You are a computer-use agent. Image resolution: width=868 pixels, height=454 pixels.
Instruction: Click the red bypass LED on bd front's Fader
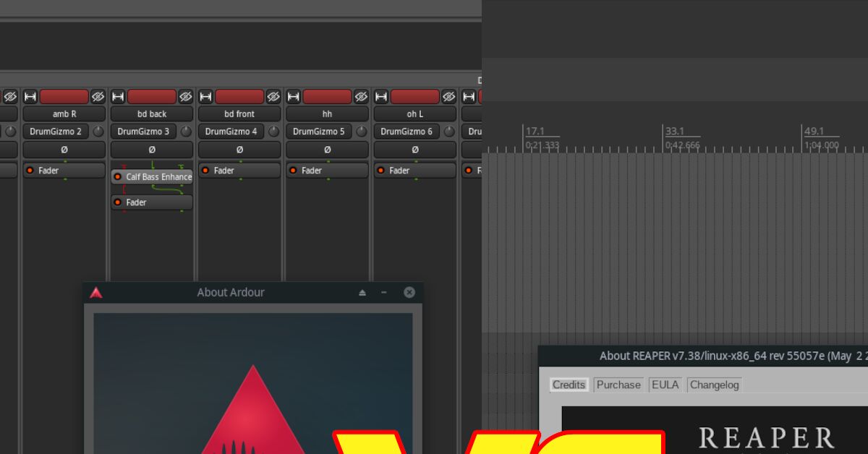coord(205,170)
